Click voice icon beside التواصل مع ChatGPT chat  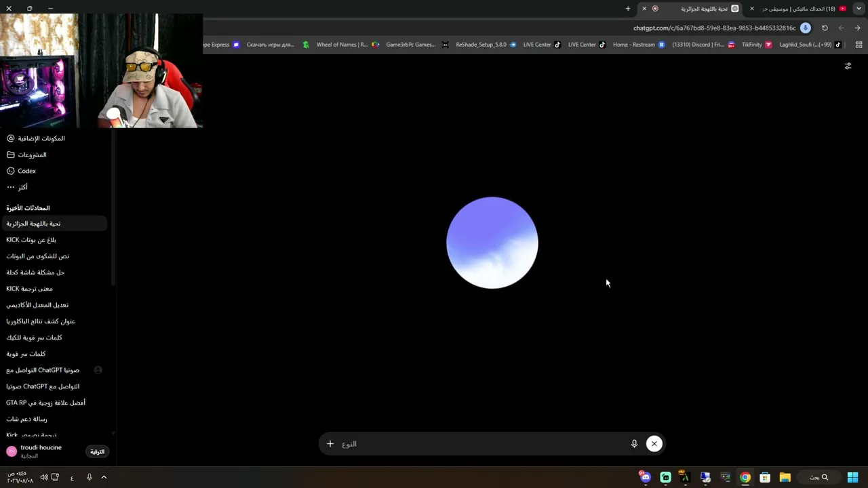98,370
